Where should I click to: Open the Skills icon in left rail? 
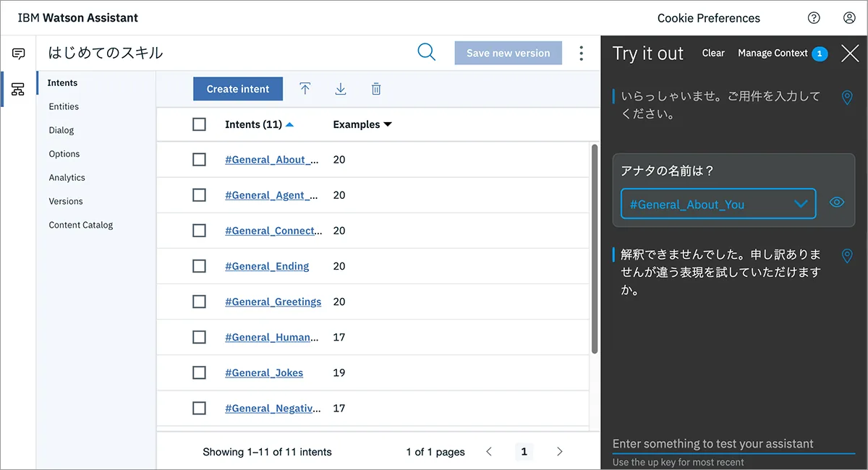pyautogui.click(x=18, y=89)
